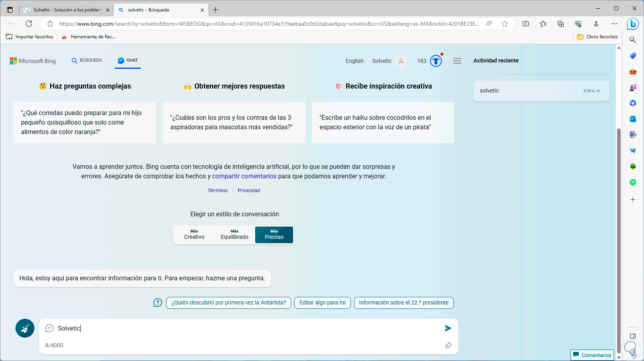
Task: Select the Más Equilibrado conversation style
Action: pyautogui.click(x=235, y=234)
